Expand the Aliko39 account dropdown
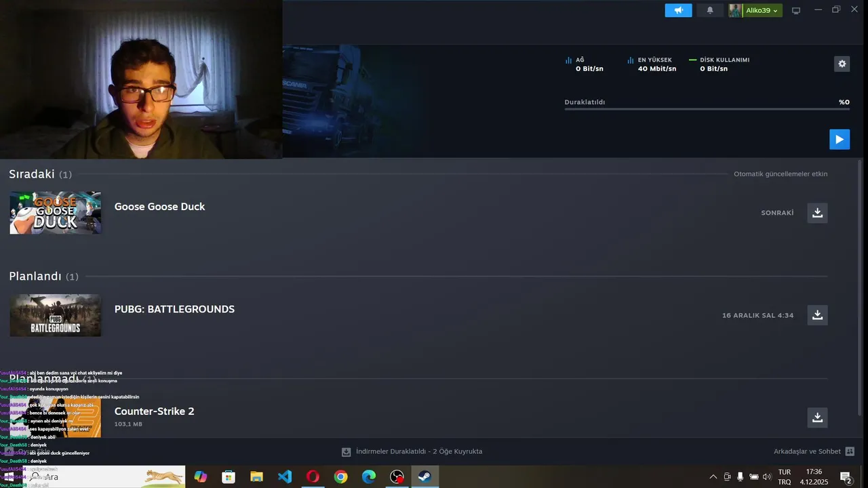Viewport: 868px width, 488px height. coord(762,10)
